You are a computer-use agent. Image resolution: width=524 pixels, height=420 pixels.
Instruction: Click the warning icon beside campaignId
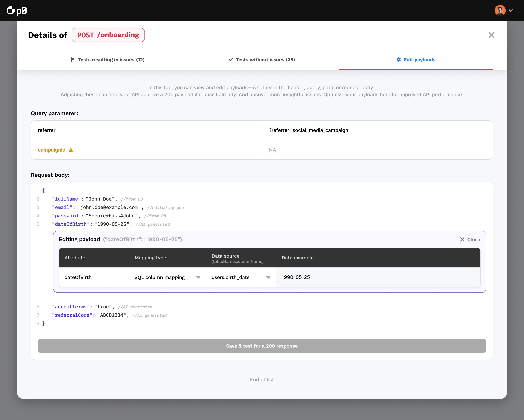point(71,150)
